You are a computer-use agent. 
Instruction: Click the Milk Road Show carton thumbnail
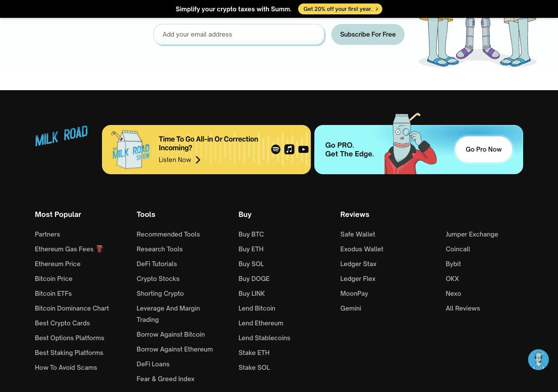(130, 149)
